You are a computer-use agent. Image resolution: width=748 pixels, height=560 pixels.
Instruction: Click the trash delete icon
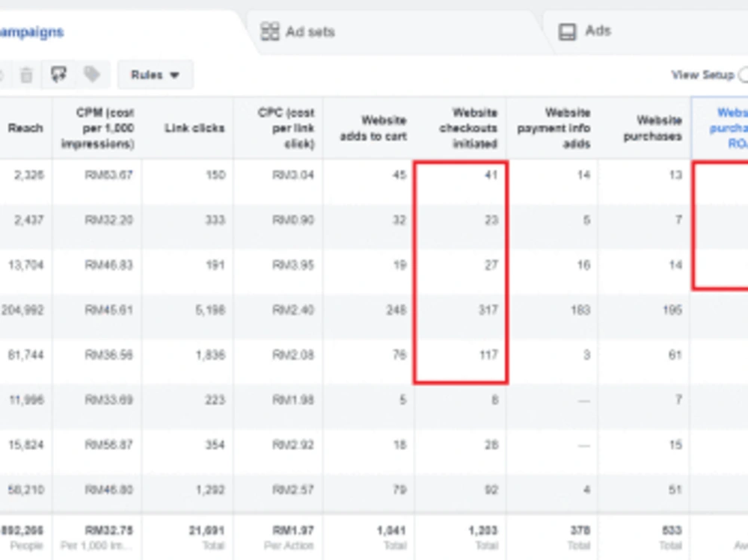pos(27,75)
